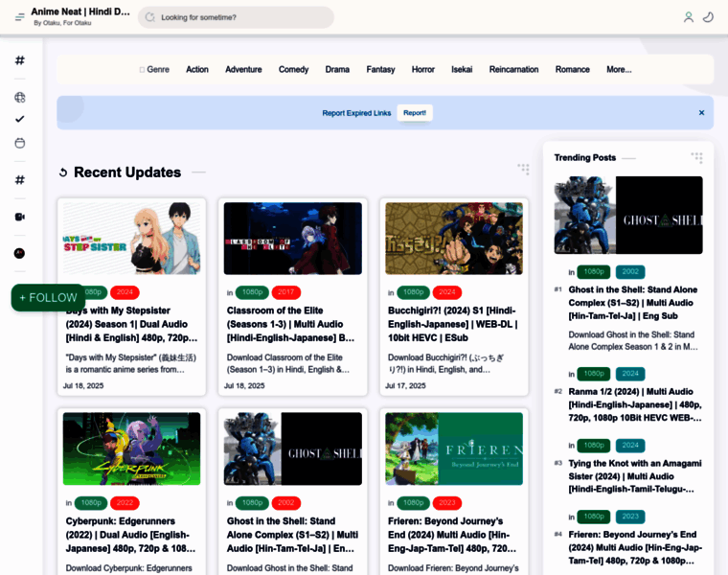Click the 1080p tag on trending Tying the Knot

(x=593, y=445)
